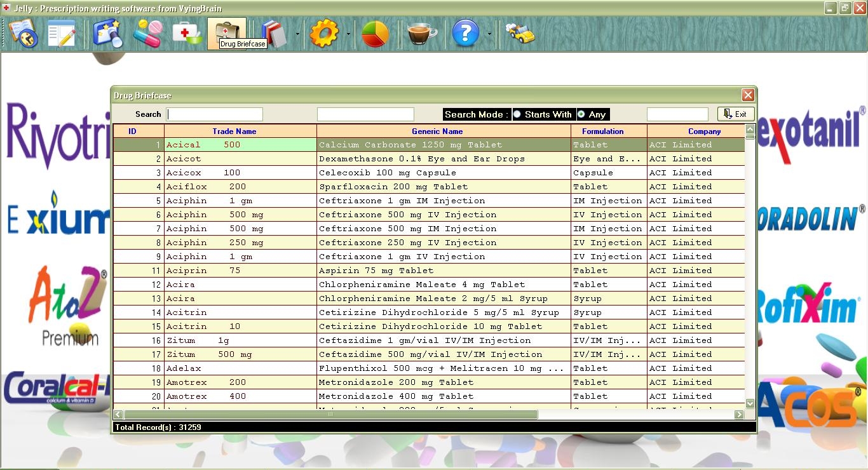Select Zitum 500 mg trade name
Viewport: 868px width, 470px height.
[x=240, y=354]
